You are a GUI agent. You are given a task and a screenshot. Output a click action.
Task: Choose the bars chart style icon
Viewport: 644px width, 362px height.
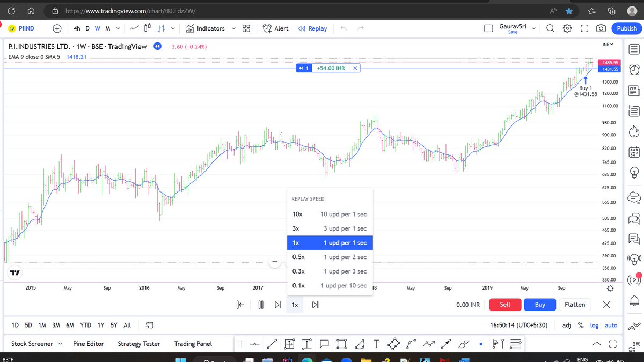coord(161,28)
